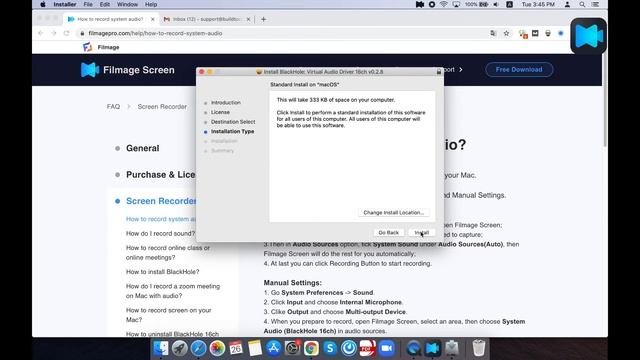The height and width of the screenshot is (360, 640).
Task: Open QuickTime Player from the dock
Action: coord(413,348)
